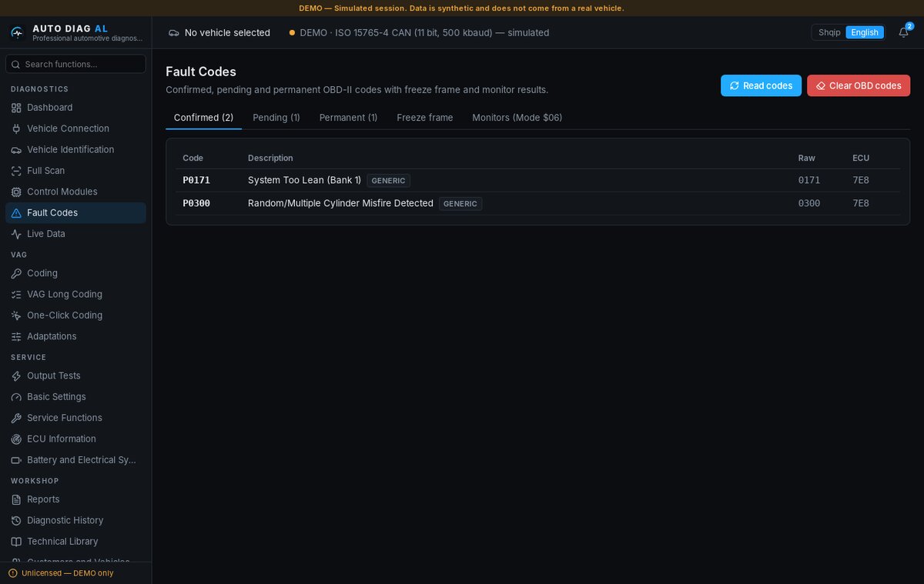Viewport: 924px width, 584px height.
Task: Click the Dashboard grid icon
Action: pos(16,108)
